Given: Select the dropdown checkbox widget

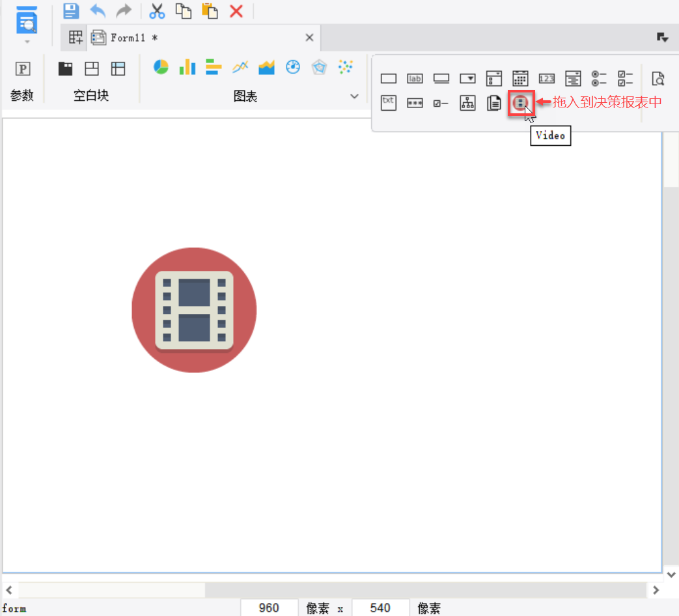Looking at the screenshot, I should coord(494,78).
